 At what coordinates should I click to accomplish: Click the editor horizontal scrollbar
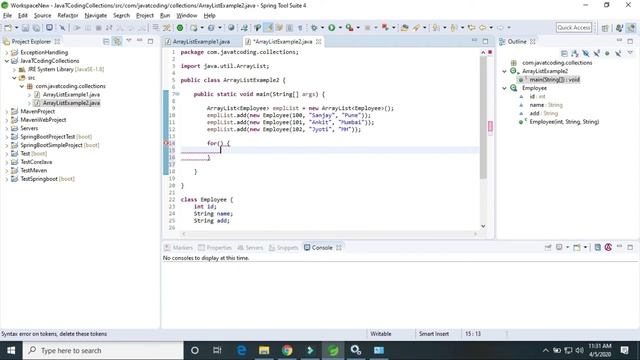coord(329,234)
